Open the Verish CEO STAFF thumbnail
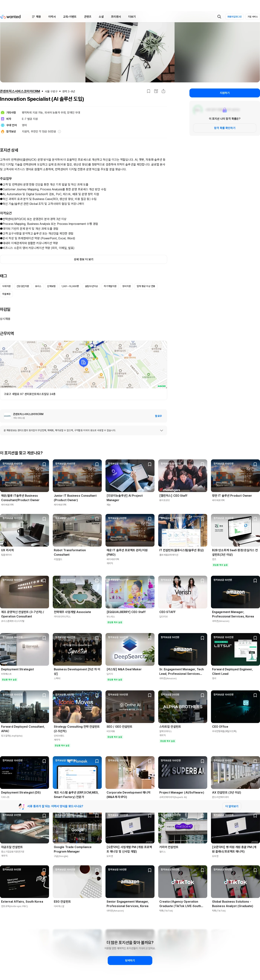 183,592
